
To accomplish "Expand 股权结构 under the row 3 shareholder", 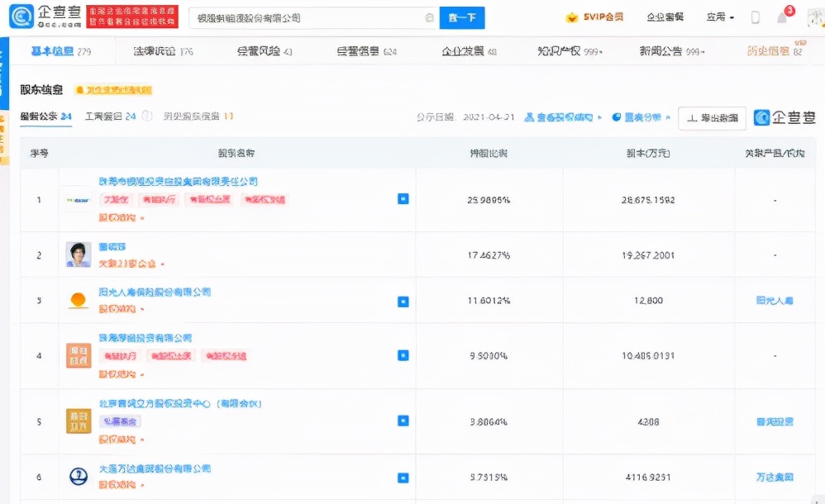I will tap(121, 309).
